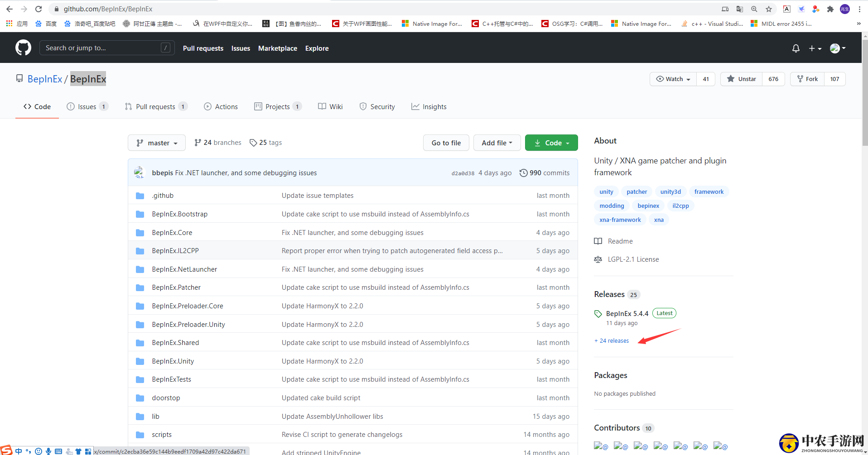Click the watchers count 41

(706, 79)
